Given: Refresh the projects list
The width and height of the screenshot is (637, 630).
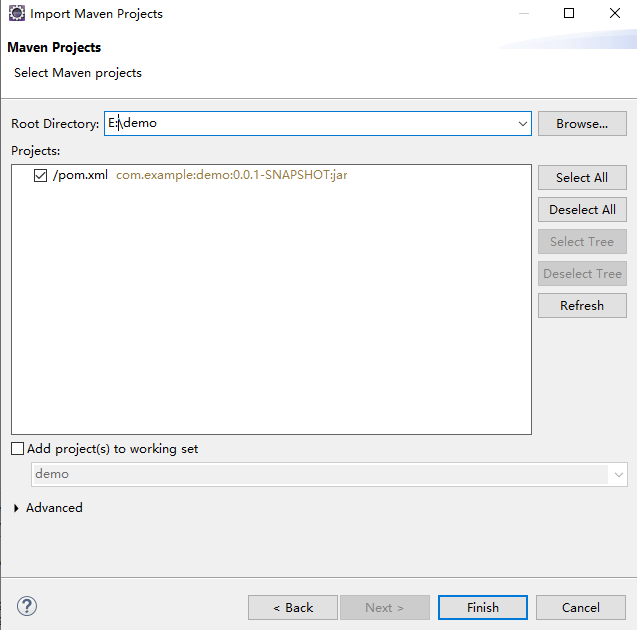Looking at the screenshot, I should [582, 305].
